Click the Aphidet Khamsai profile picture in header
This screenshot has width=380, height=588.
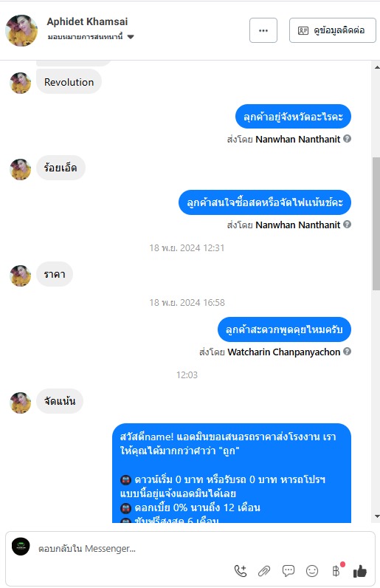pyautogui.click(x=21, y=30)
